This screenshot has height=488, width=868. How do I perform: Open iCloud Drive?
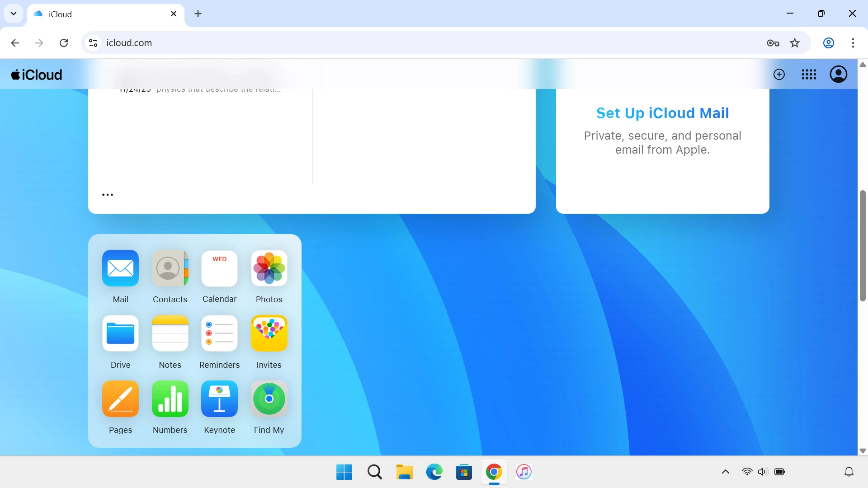pyautogui.click(x=120, y=333)
